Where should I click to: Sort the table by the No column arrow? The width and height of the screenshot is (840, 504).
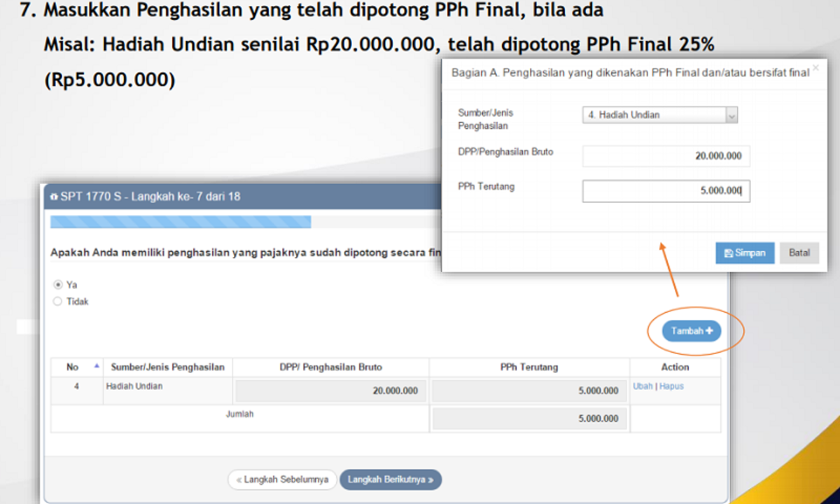96,366
